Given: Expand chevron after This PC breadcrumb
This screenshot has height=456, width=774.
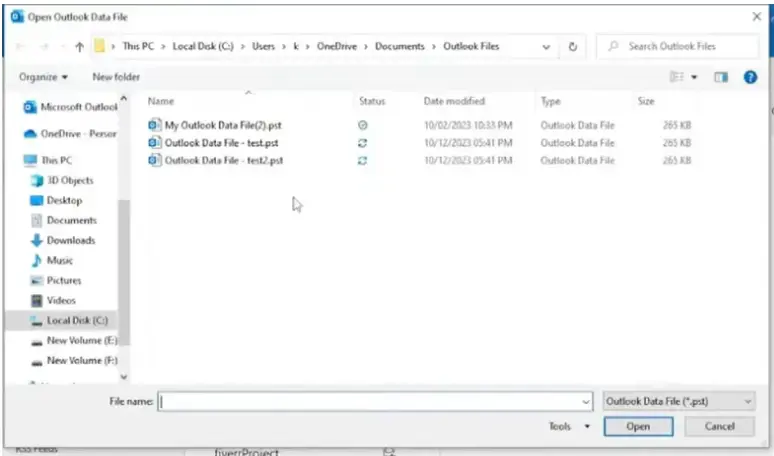Looking at the screenshot, I should [163, 47].
